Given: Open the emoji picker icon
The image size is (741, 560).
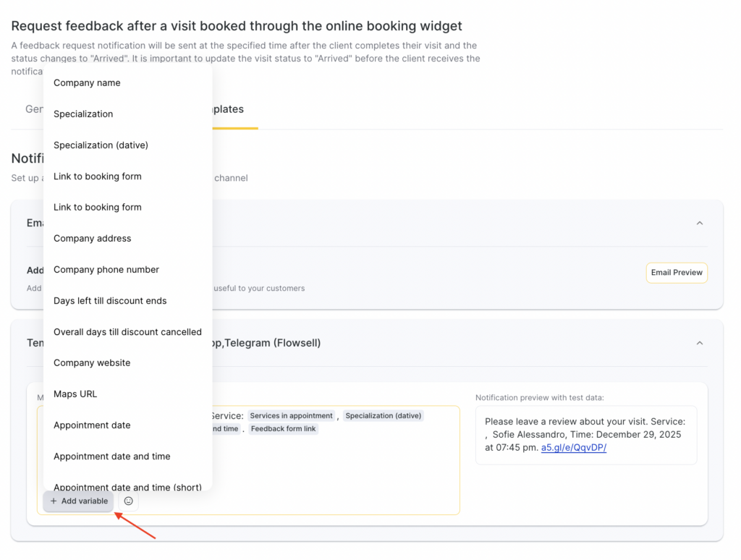Looking at the screenshot, I should (x=129, y=501).
